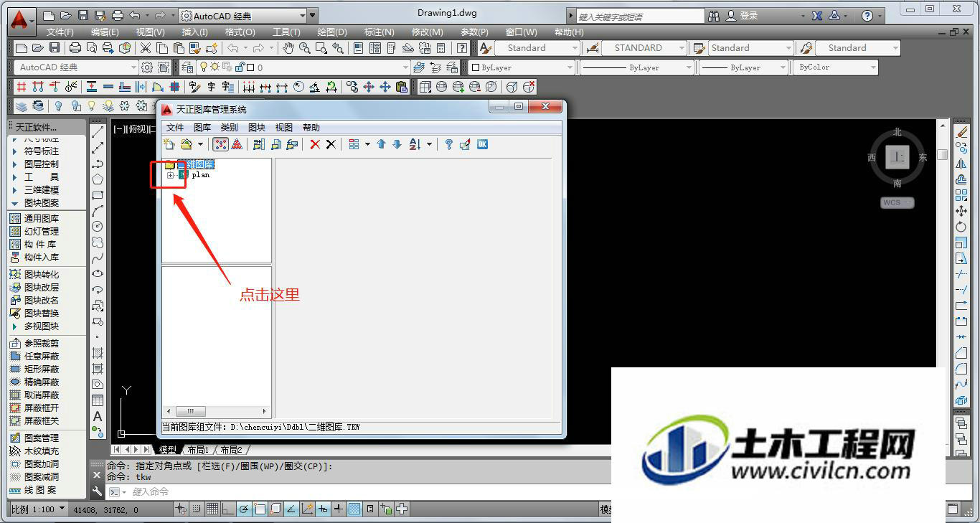
Task: Open the 绘图(D) menu
Action: coord(332,32)
